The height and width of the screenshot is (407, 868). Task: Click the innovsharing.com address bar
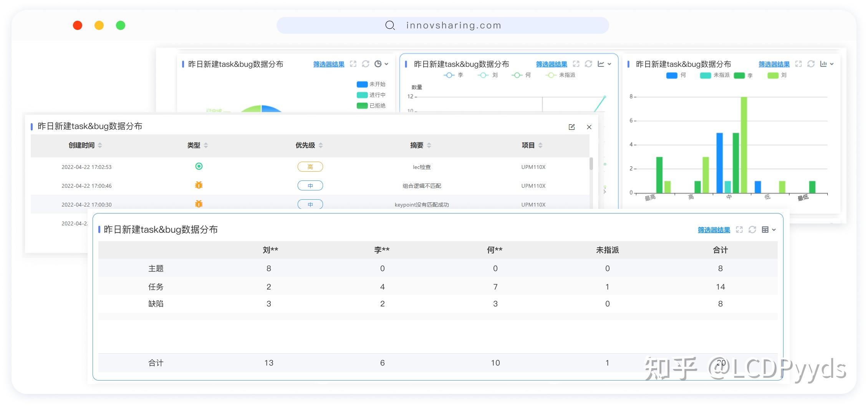[453, 25]
